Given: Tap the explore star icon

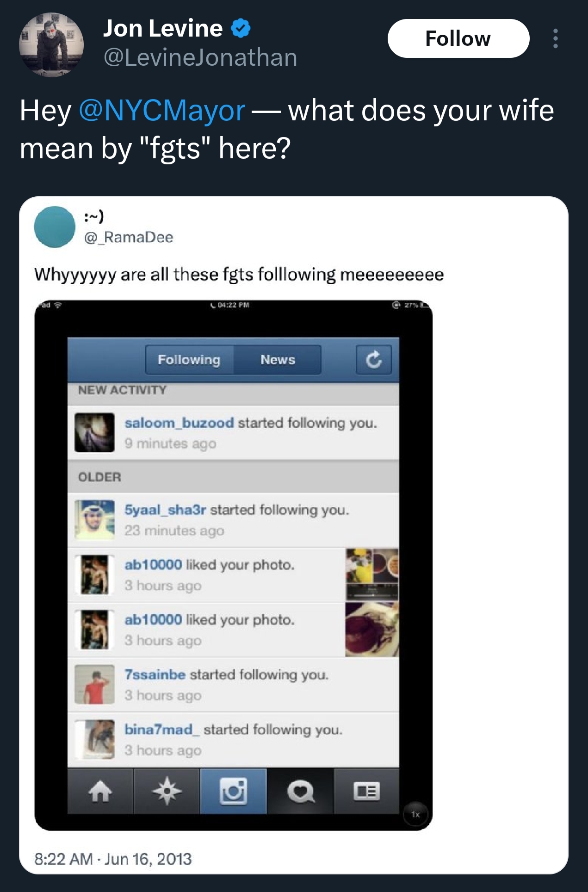Looking at the screenshot, I should (167, 791).
